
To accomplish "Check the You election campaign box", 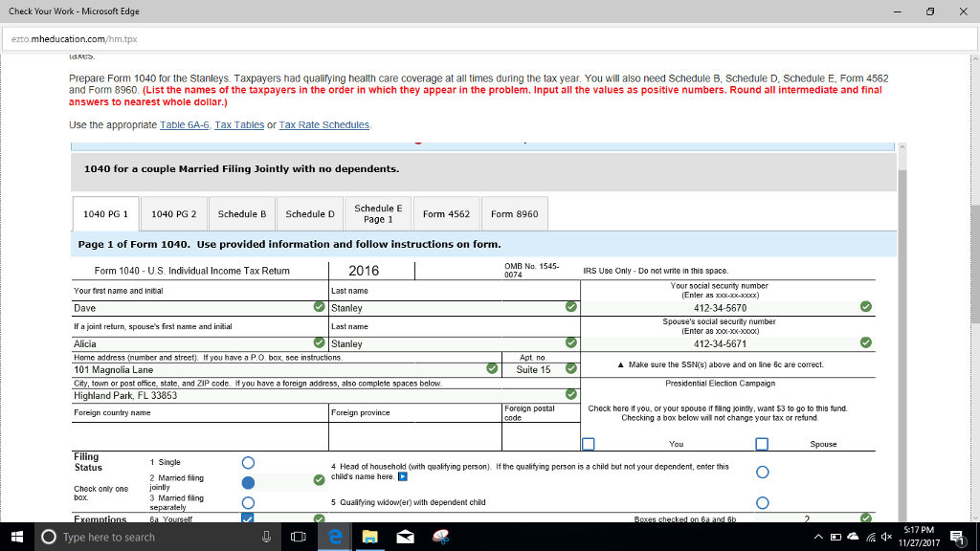I will (x=589, y=444).
